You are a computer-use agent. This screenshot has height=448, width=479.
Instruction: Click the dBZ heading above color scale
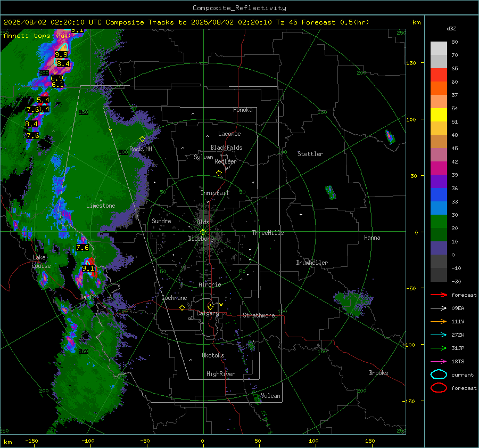[451, 28]
